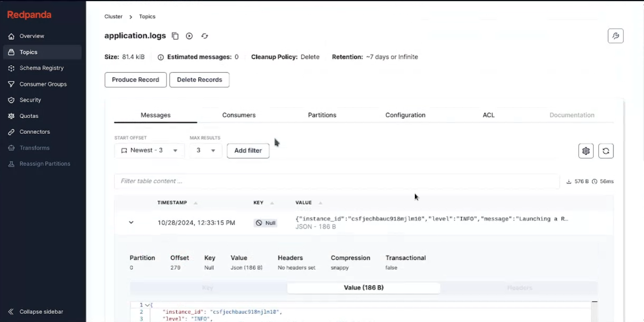
Task: Click the download size icon showing 576 B
Action: (569, 182)
